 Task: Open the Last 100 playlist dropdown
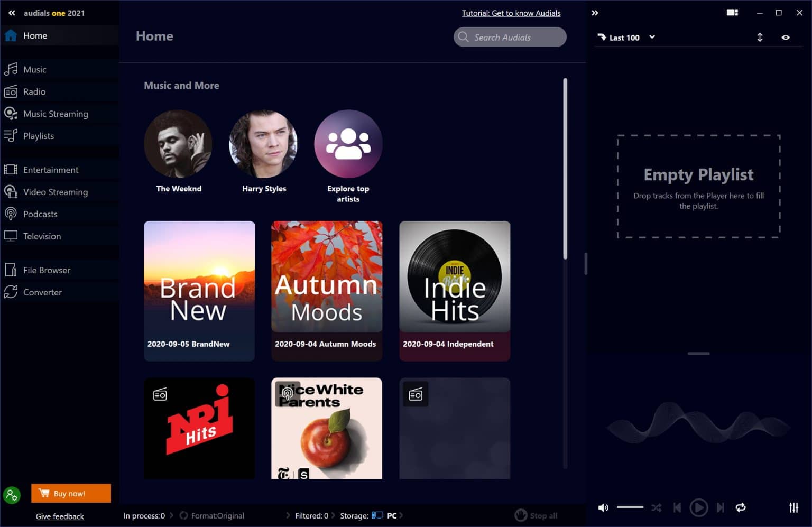click(x=652, y=37)
